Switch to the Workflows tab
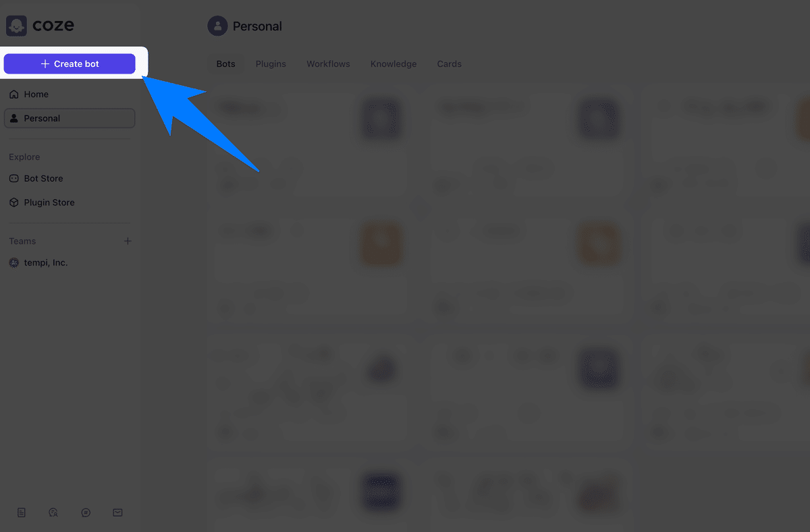The image size is (810, 532). (328, 64)
